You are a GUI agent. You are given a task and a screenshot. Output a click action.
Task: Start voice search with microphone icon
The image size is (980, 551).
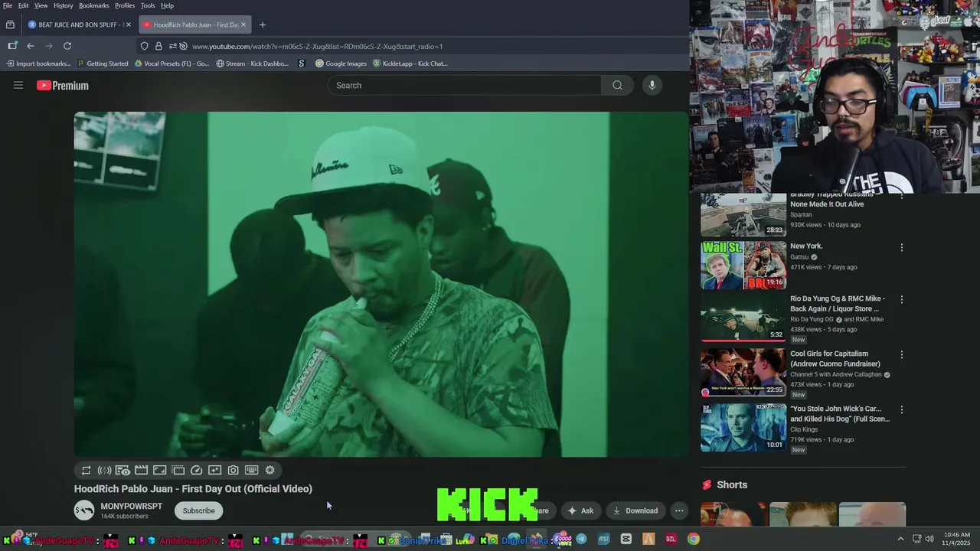point(652,85)
